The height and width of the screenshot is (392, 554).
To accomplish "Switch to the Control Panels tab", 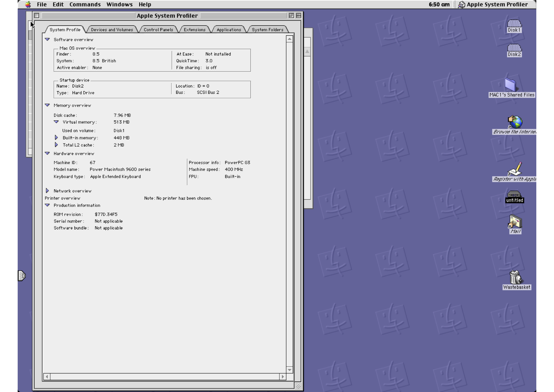I will tap(158, 29).
